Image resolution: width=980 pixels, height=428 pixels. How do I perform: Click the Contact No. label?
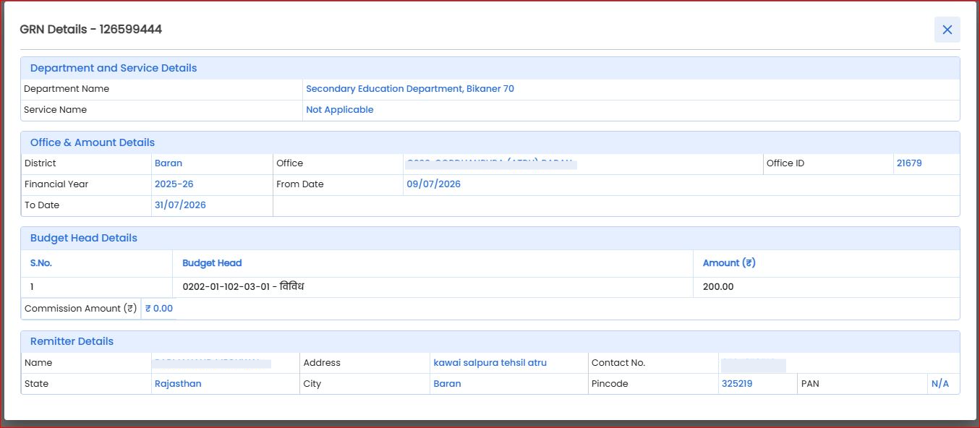618,363
